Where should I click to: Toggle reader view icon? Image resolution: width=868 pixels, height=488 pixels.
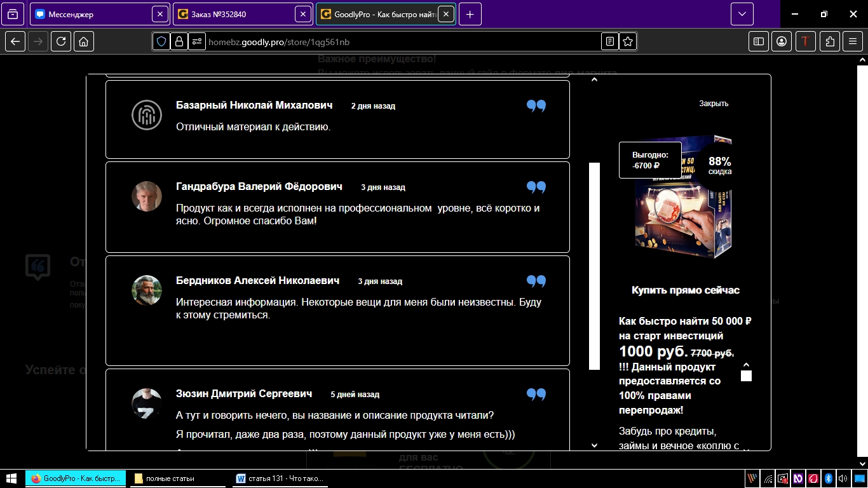610,42
